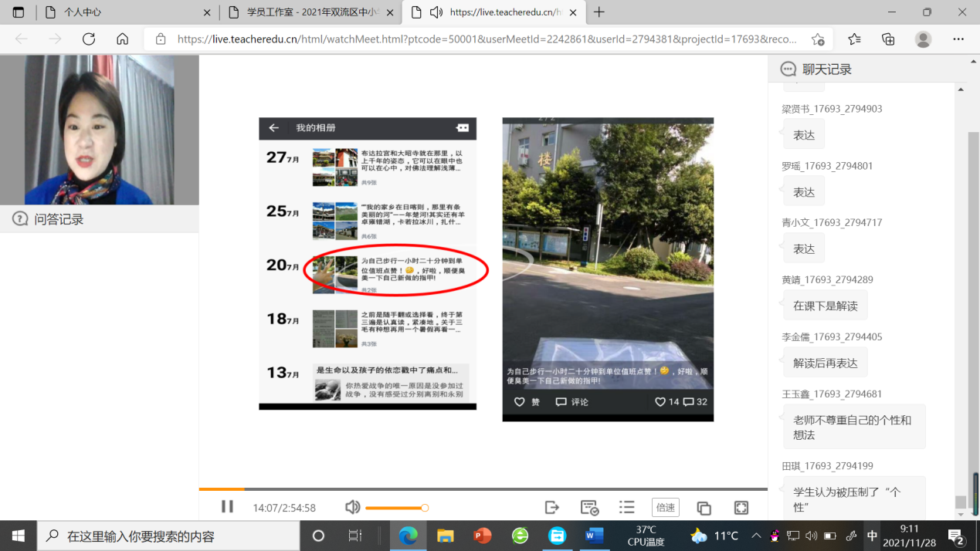Pause the video playback
Viewport: 980px width, 551px height.
227,507
